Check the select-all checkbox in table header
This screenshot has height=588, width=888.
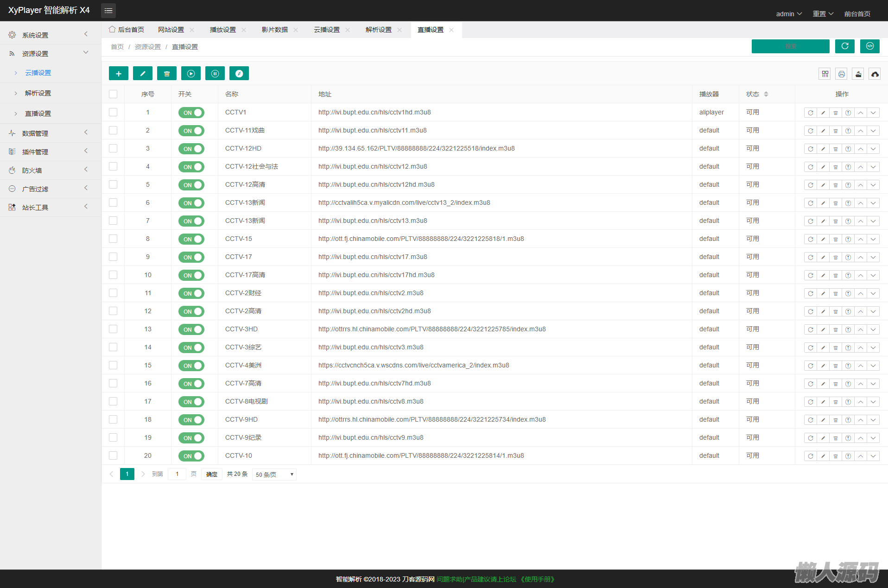(113, 95)
